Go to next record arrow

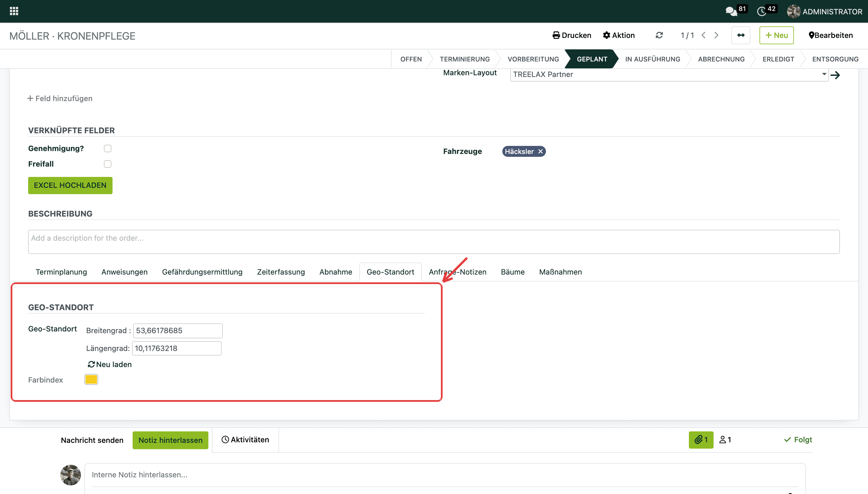[716, 35]
